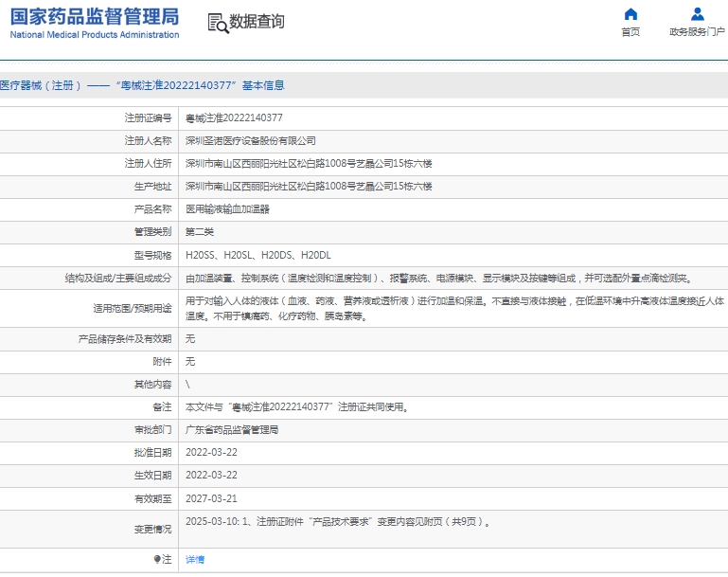The height and width of the screenshot is (577, 728).
Task: Click the 产品储存条件及有效期 row label
Action: click(125, 338)
